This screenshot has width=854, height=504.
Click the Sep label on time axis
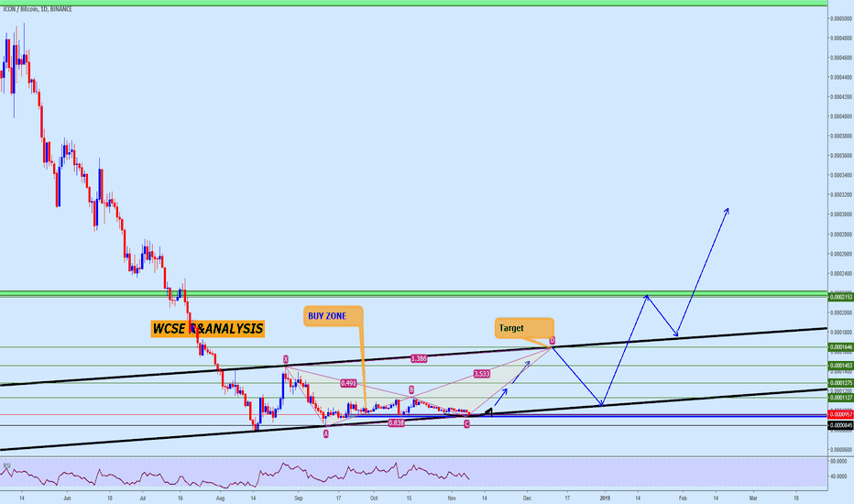pyautogui.click(x=298, y=498)
